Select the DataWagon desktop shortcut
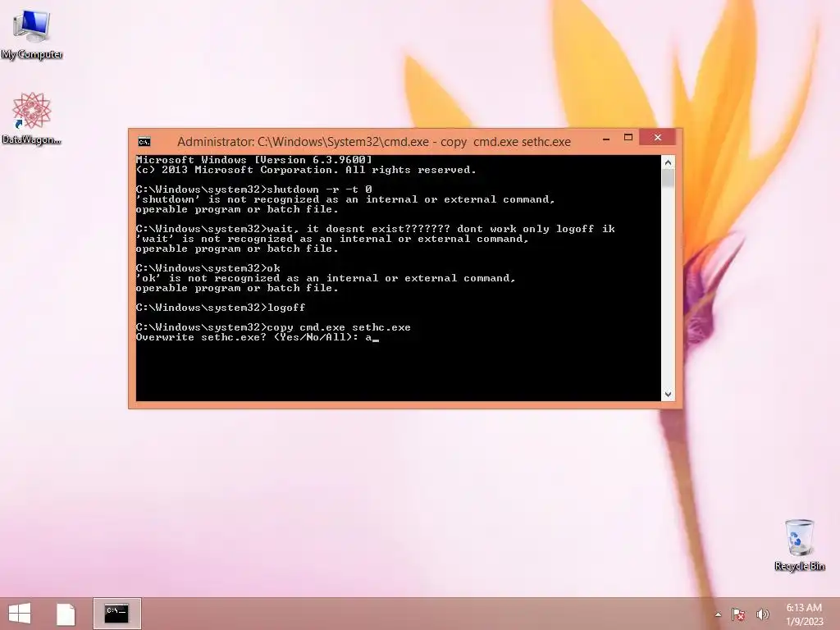 click(x=32, y=118)
